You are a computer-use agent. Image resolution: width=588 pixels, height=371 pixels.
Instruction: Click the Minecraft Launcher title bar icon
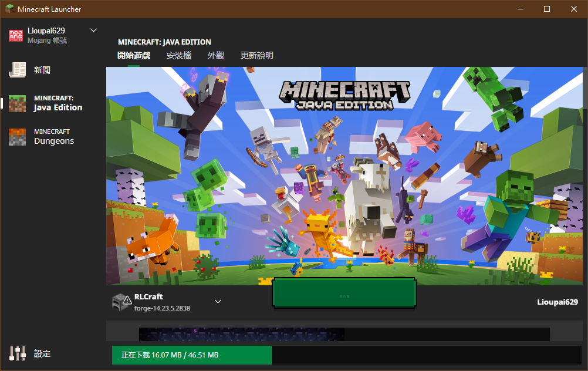pyautogui.click(x=10, y=9)
